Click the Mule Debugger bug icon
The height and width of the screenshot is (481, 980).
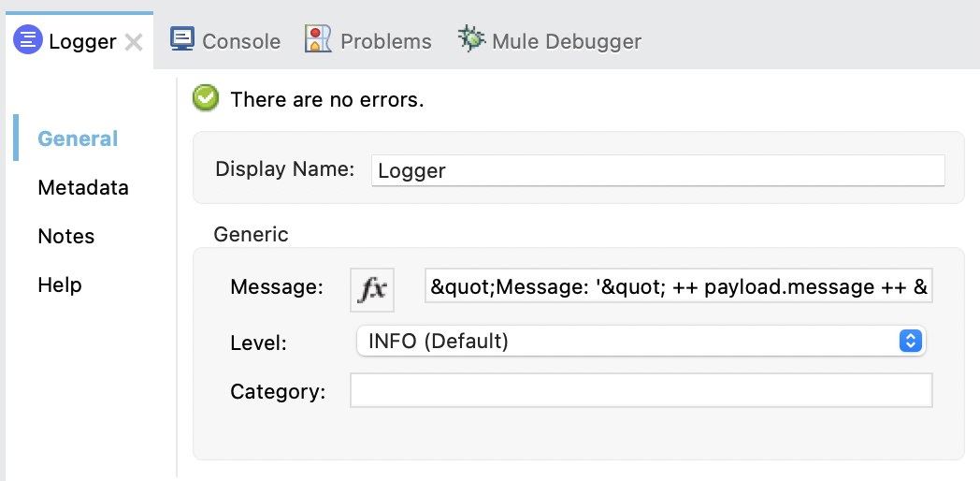click(x=471, y=39)
